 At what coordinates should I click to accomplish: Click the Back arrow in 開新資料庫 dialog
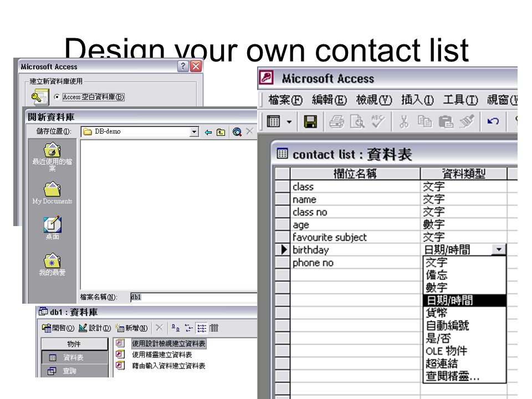208,132
